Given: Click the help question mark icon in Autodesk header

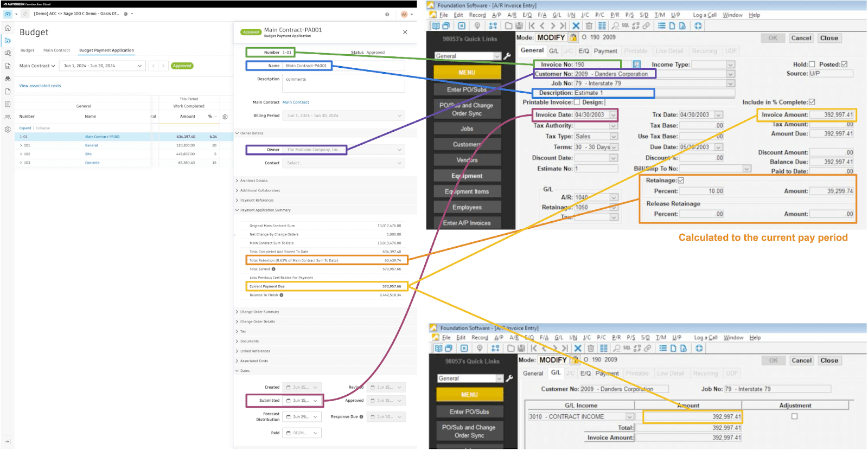Looking at the screenshot, I should pyautogui.click(x=387, y=14).
